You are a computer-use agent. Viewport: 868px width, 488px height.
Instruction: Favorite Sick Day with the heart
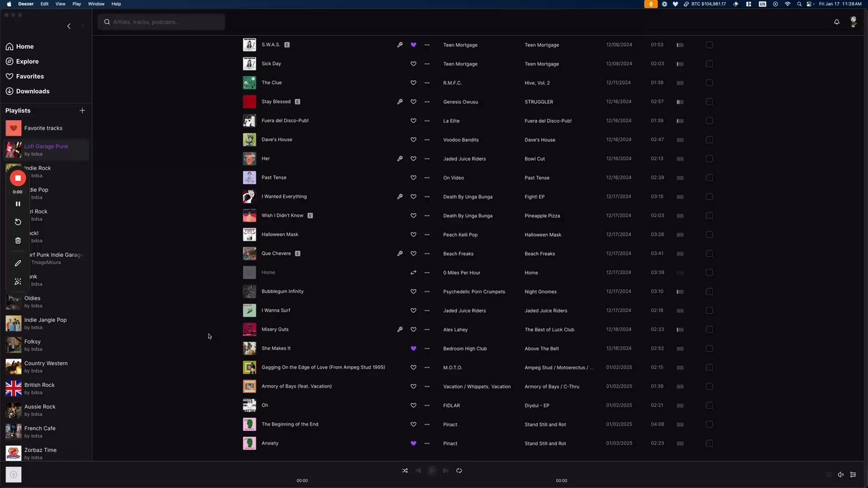pyautogui.click(x=413, y=64)
